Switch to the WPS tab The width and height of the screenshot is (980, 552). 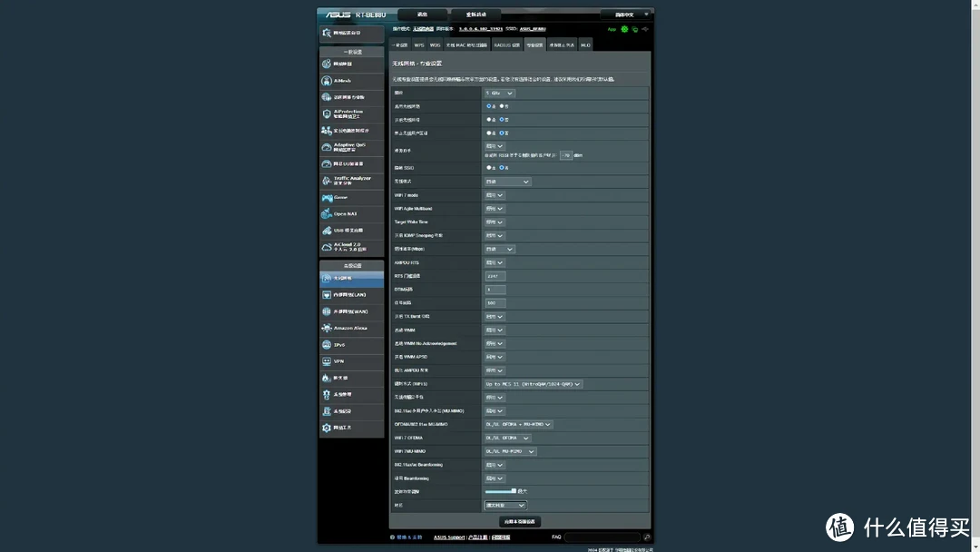(x=418, y=45)
